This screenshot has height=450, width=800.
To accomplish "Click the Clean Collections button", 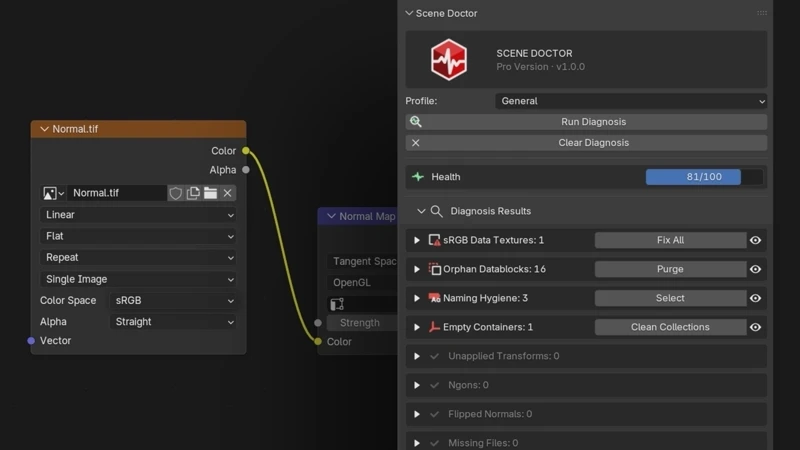I will [x=670, y=327].
